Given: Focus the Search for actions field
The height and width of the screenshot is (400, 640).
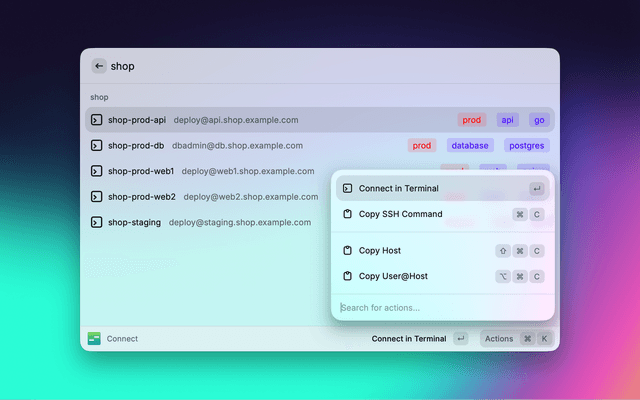Looking at the screenshot, I should tap(440, 307).
